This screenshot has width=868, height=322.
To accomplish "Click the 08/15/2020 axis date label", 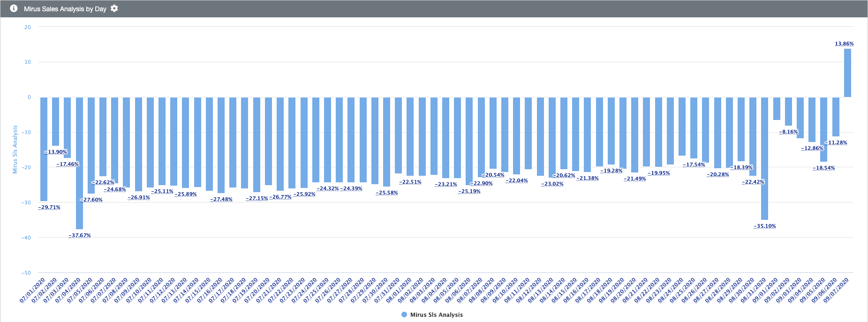I will (x=564, y=290).
